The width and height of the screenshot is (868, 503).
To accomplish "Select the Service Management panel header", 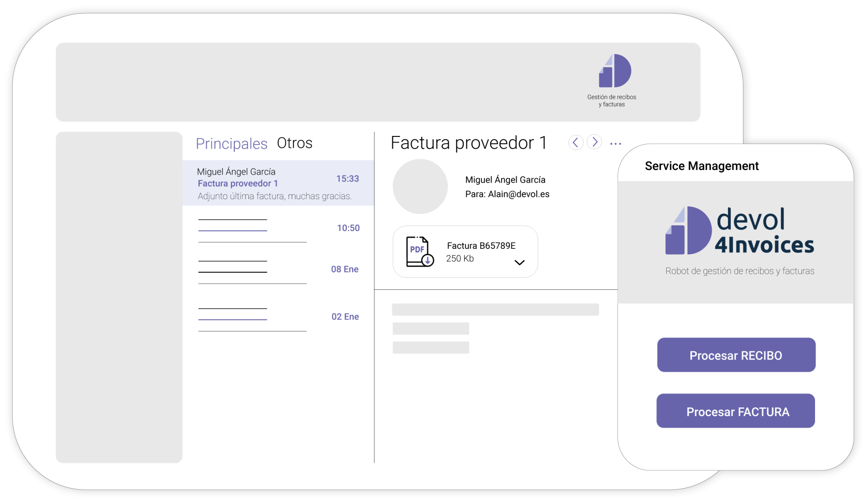I will pos(701,166).
